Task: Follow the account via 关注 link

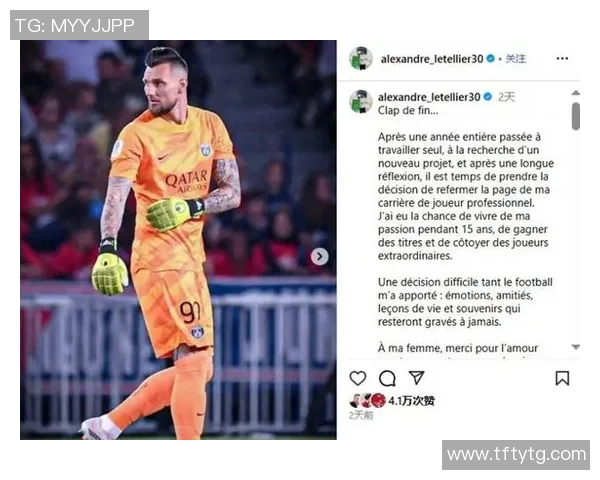Action: [515, 59]
